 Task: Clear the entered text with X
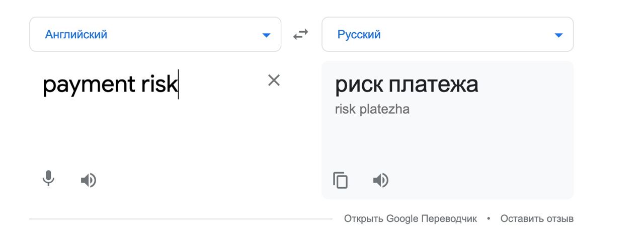click(274, 80)
